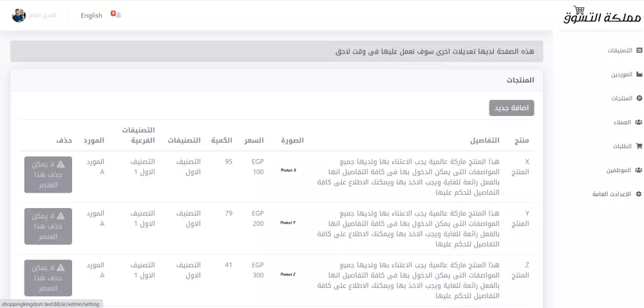Screen dimensions: 644x308
Task: Click the EGP 100 price cell
Action: pos(258,167)
